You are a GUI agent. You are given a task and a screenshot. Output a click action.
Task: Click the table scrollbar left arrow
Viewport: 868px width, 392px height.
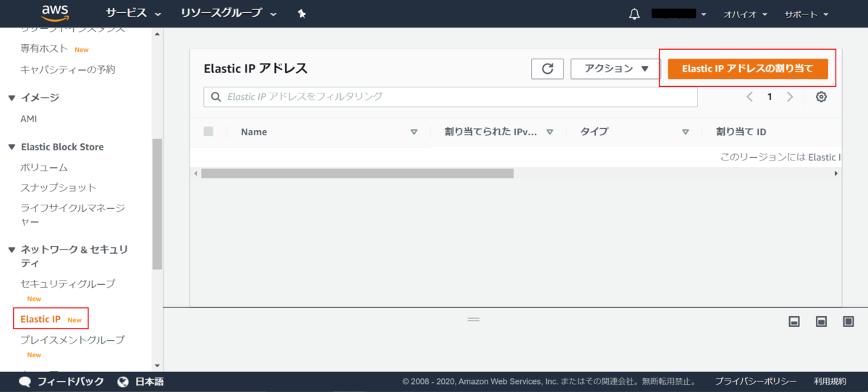pos(195,174)
